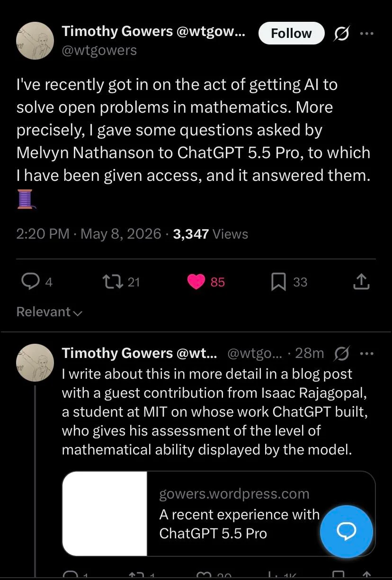
Task: Open the gowers.wordpress.com link card
Action: click(x=219, y=513)
